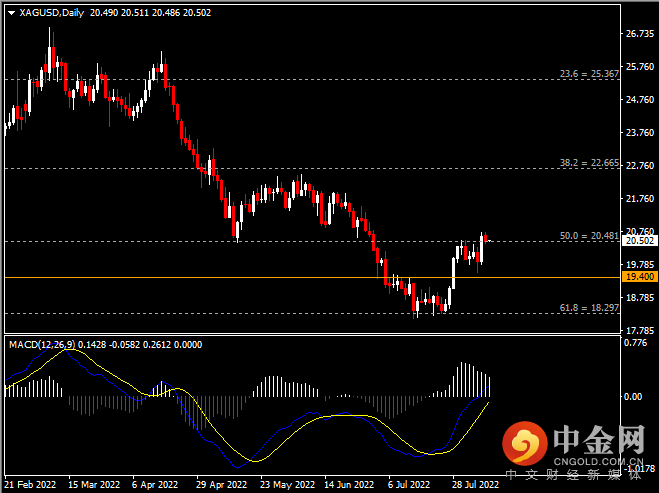Click the MACD(12,26,9) indicator label
The image size is (659, 493).
42,345
